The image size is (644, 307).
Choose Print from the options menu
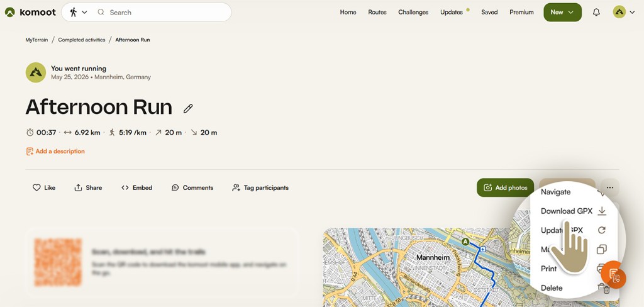(548, 269)
